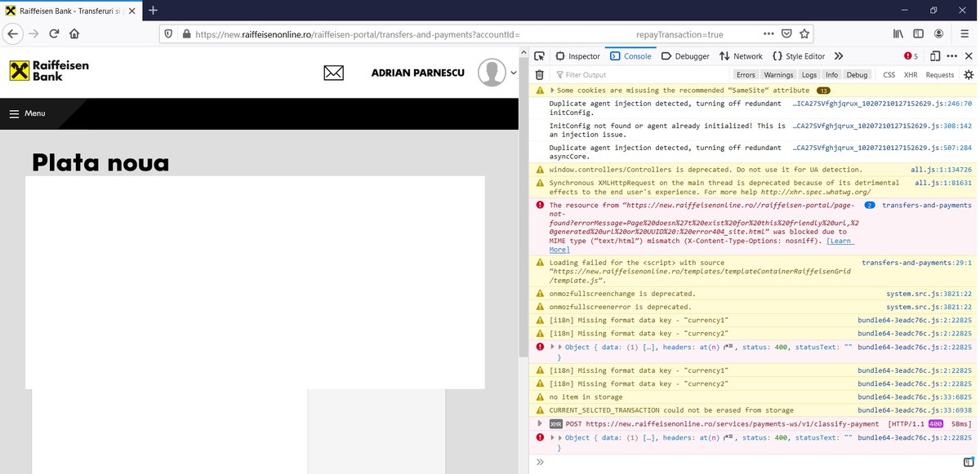View site security padlock information
This screenshot has height=474, width=980.
click(x=185, y=34)
